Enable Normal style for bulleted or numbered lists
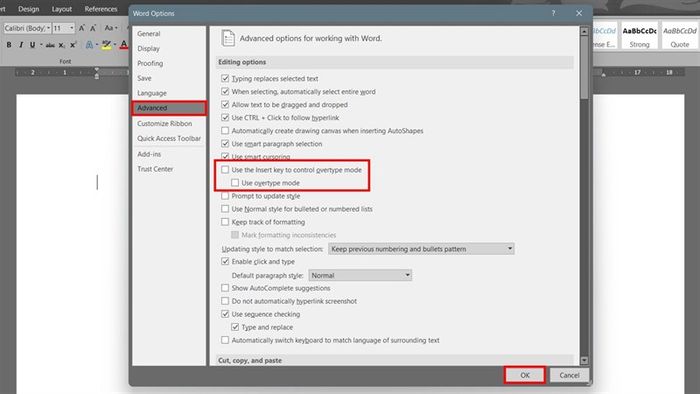Image resolution: width=700 pixels, height=394 pixels. [225, 209]
